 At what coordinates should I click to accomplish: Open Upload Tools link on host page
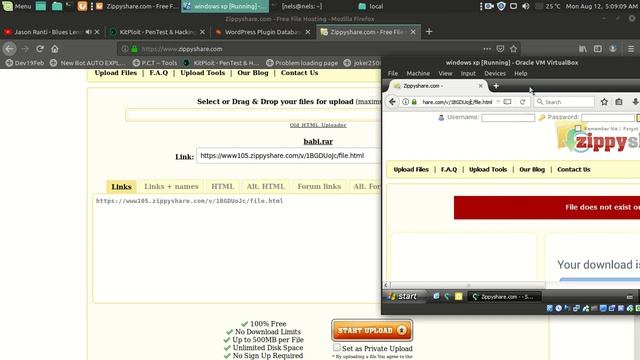(202, 73)
